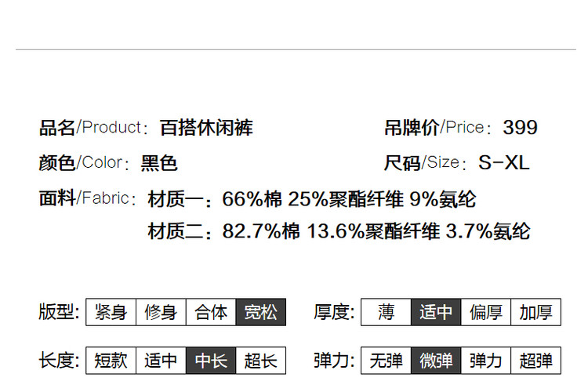Viewport: 588px width, 381px height.
Task: Select the 合体 fit option
Action: tap(211, 312)
